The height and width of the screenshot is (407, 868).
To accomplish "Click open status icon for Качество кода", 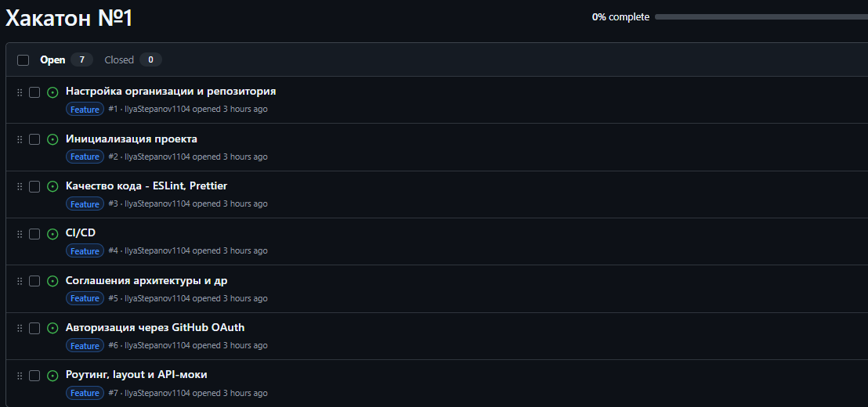I will [52, 186].
